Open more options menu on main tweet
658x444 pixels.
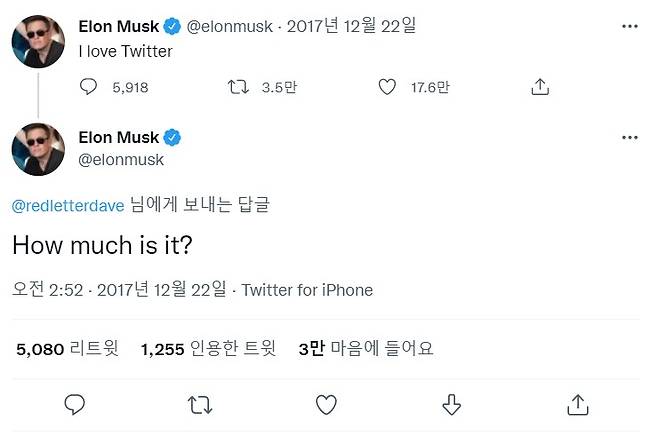tap(629, 137)
